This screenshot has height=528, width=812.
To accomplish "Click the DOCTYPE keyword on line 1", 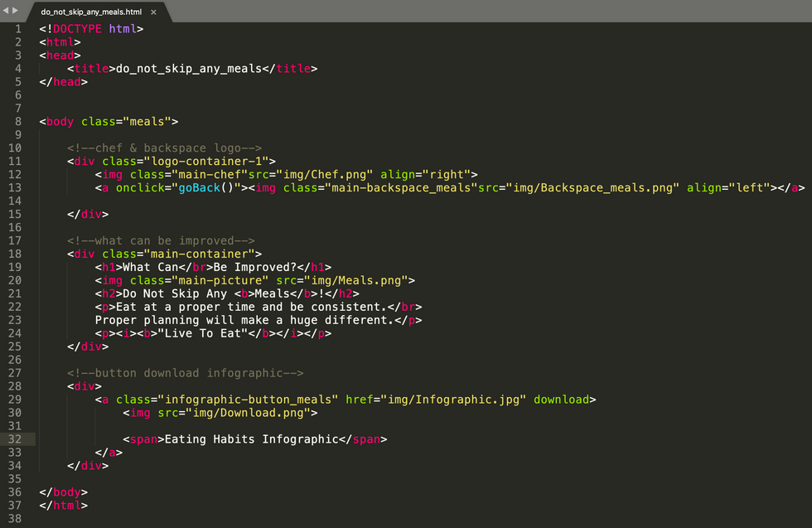I will (x=77, y=29).
